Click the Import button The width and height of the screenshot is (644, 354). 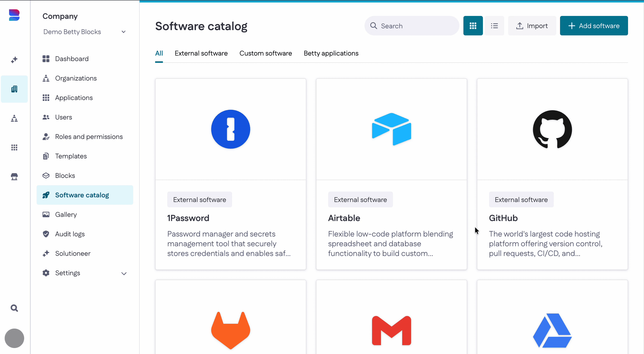coord(532,26)
